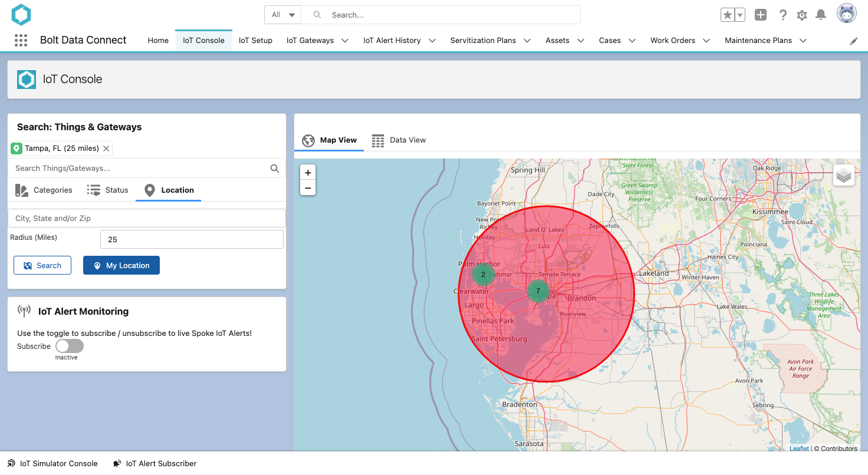This screenshot has width=868, height=475.
Task: Click the Bolt hexagon logo in header
Action: coord(21,15)
